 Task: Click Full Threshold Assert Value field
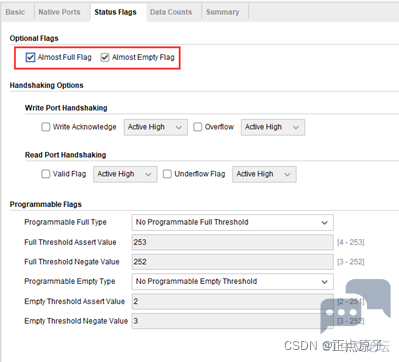pyautogui.click(x=233, y=242)
